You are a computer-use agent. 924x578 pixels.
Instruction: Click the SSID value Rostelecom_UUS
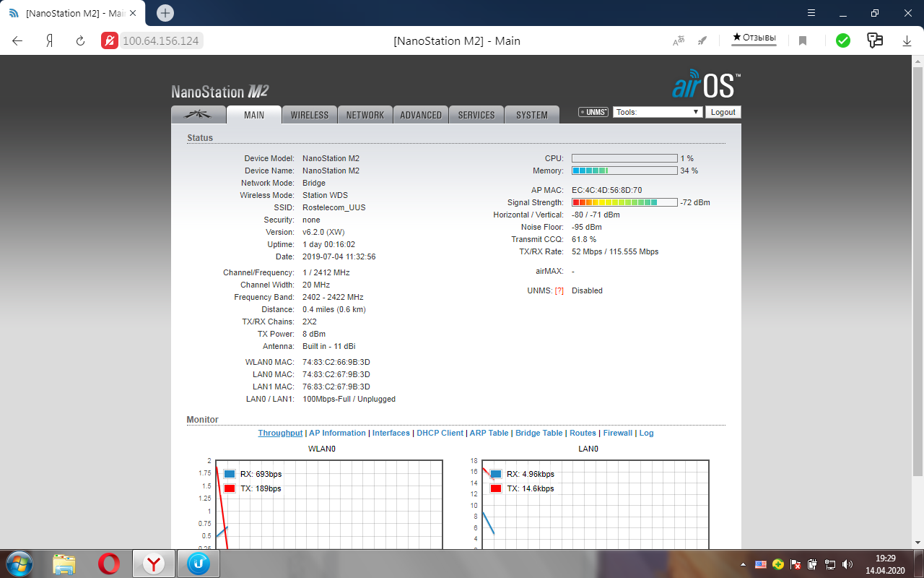(x=334, y=207)
